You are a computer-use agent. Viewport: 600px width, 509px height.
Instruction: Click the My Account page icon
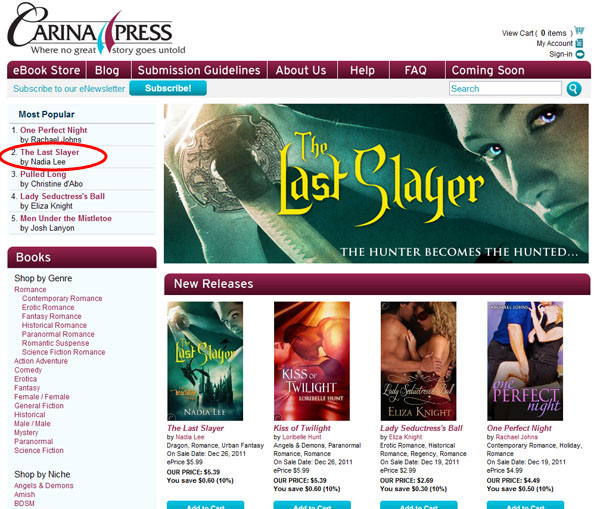click(579, 43)
